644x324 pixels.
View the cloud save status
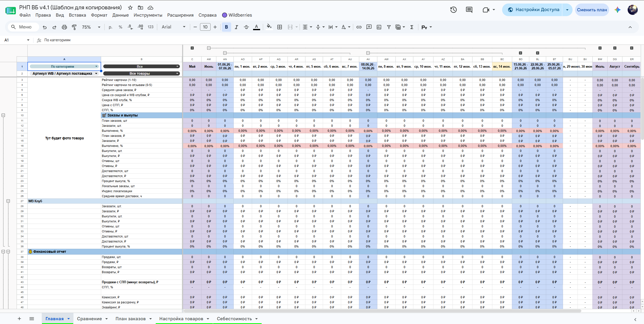click(150, 8)
